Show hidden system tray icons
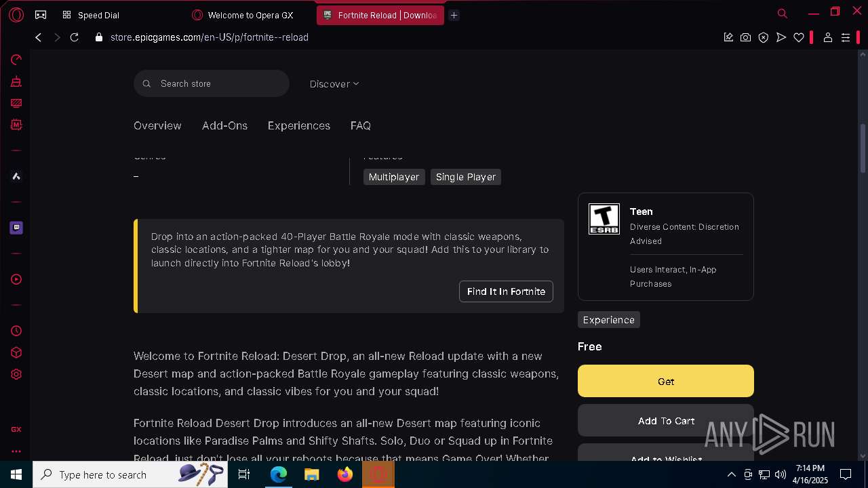 [732, 474]
